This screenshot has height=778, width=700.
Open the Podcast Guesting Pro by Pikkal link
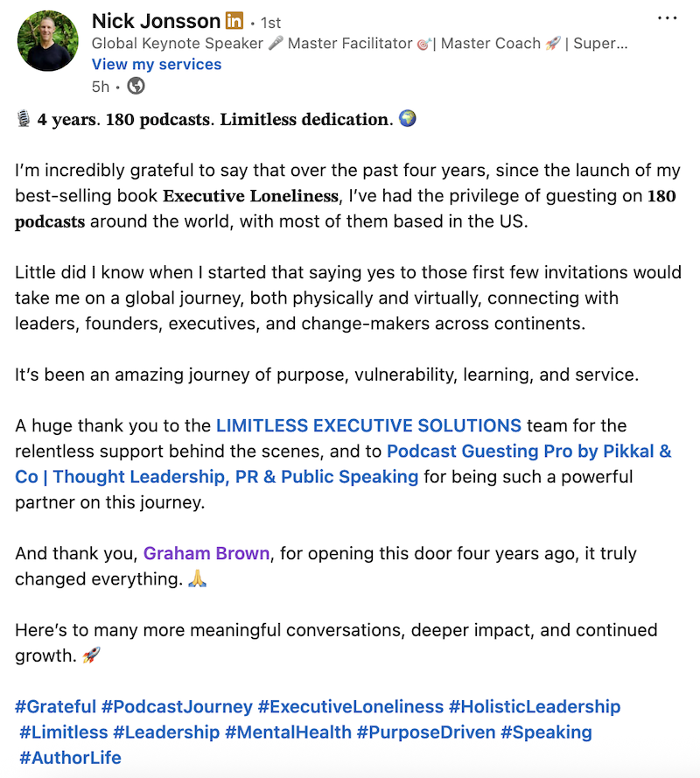(528, 452)
